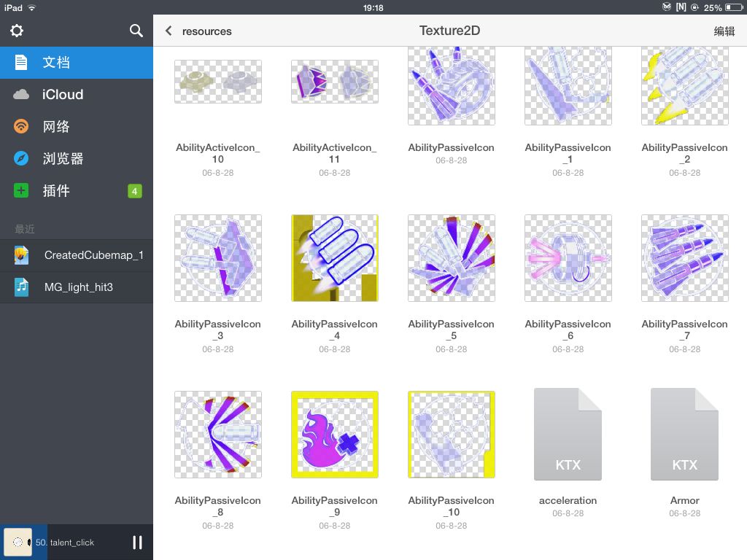Image resolution: width=747 pixels, height=560 pixels.
Task: Open AbilityPassiveIcon_1 thumbnail
Action: 568,86
